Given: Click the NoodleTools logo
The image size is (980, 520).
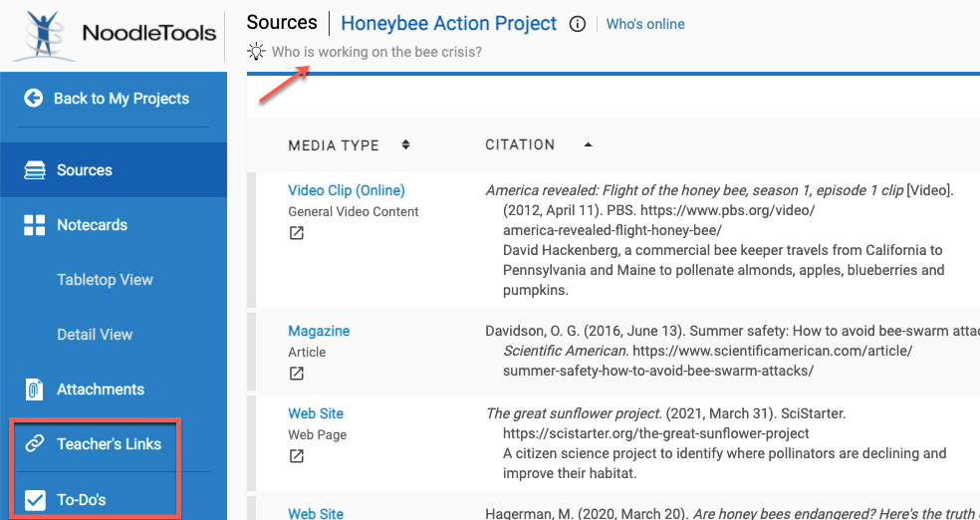Looking at the screenshot, I should point(114,34).
